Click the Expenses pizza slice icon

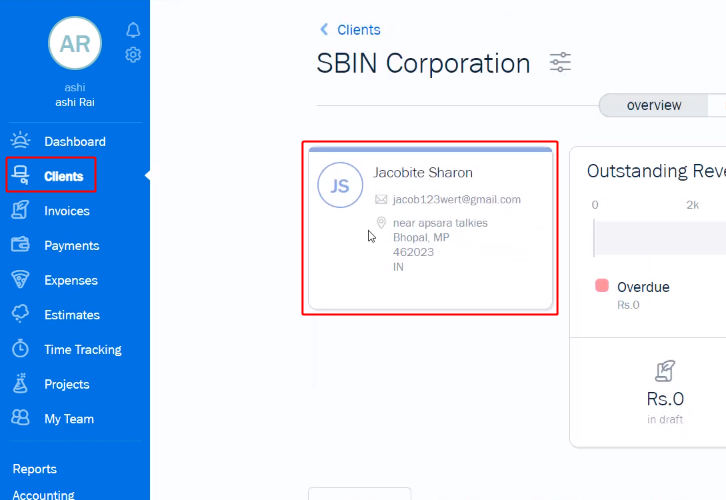[x=20, y=280]
